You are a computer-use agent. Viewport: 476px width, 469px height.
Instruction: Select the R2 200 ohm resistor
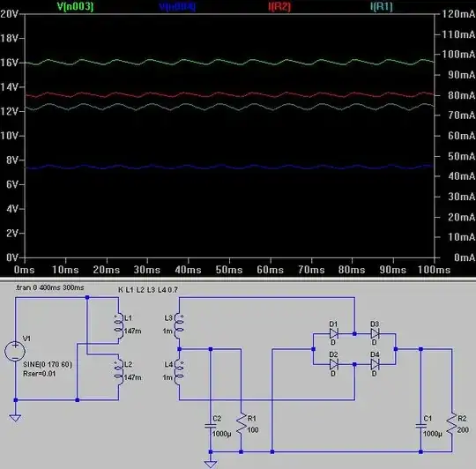click(451, 424)
